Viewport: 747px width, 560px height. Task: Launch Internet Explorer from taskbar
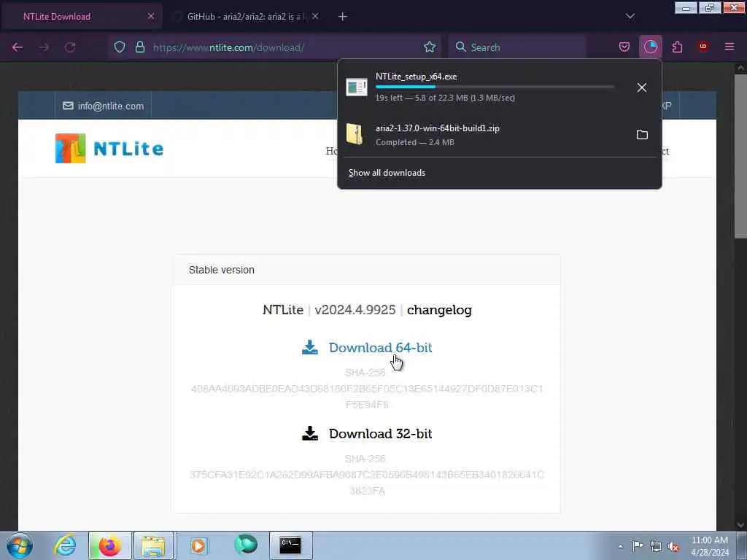point(65,545)
